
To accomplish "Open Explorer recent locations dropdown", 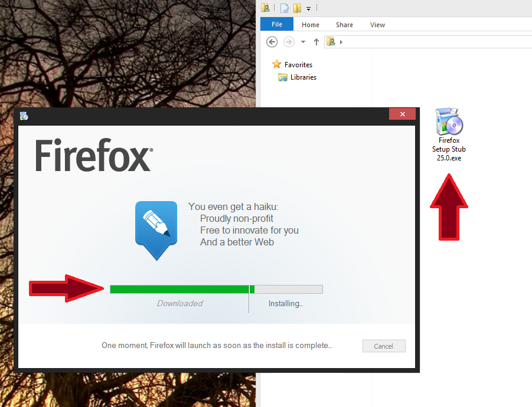I will tap(303, 42).
